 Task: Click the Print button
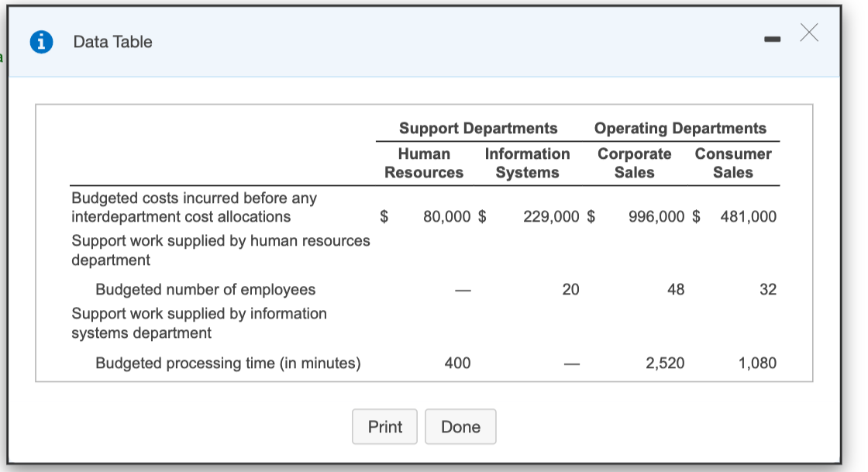(384, 426)
